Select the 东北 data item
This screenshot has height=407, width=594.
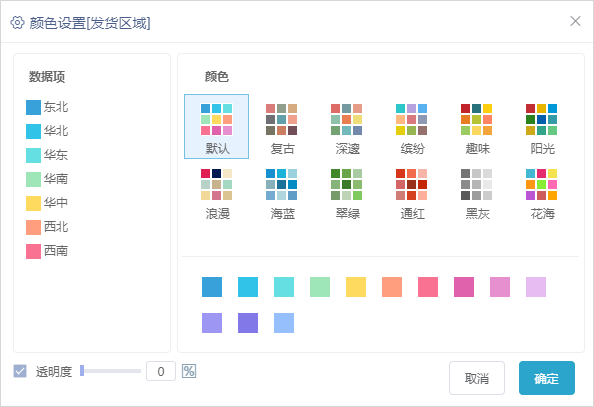coord(47,107)
